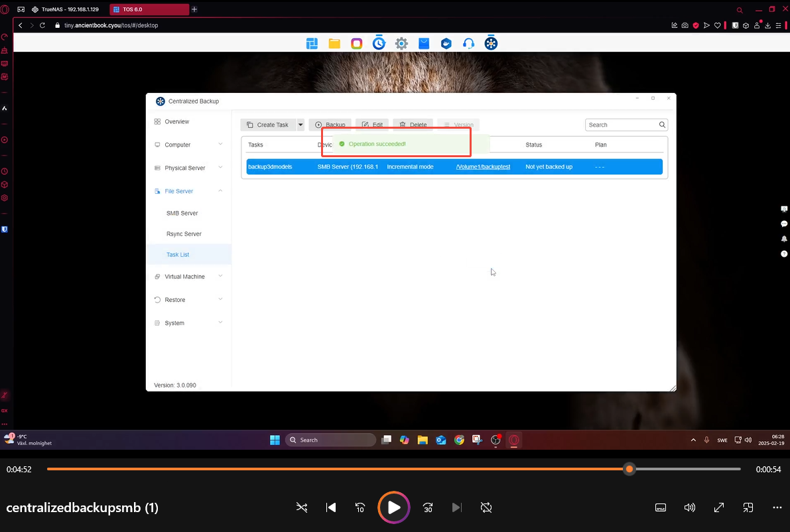Click the Create Task button
Viewport: 790px width, 532px height.
point(268,125)
